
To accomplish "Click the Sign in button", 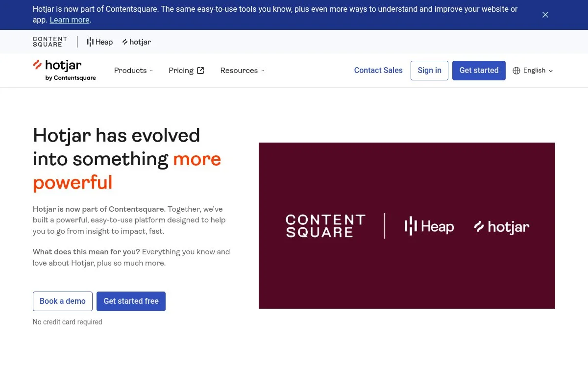I will [429, 70].
